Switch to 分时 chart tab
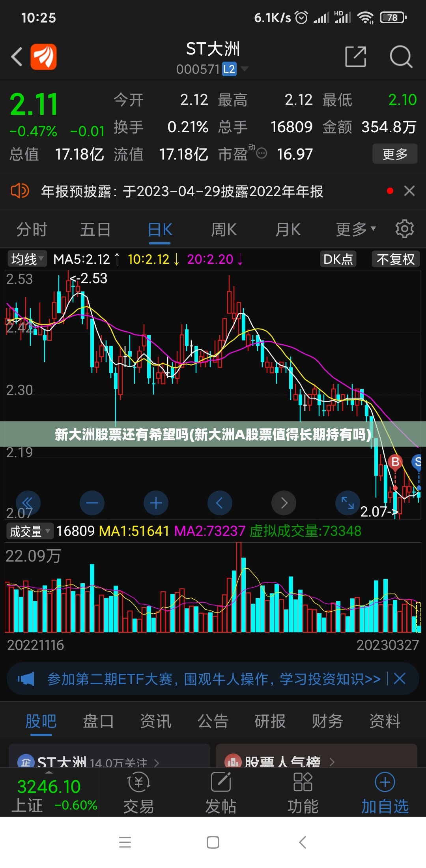 (32, 229)
